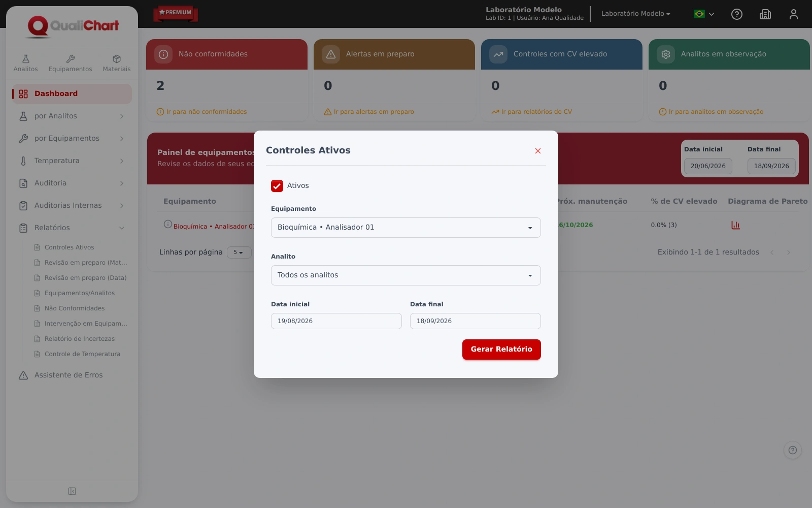
Task: Expand the Auditoria menu
Action: 72,183
